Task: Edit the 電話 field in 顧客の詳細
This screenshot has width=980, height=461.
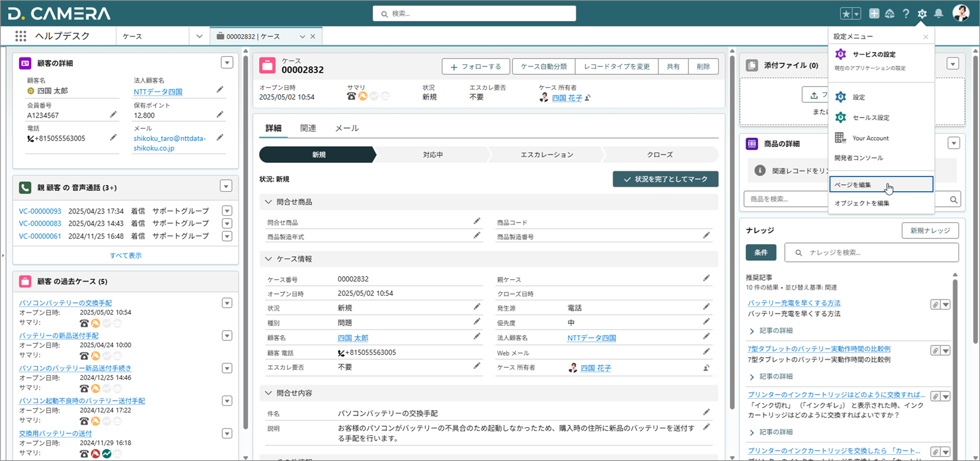Action: point(113,137)
